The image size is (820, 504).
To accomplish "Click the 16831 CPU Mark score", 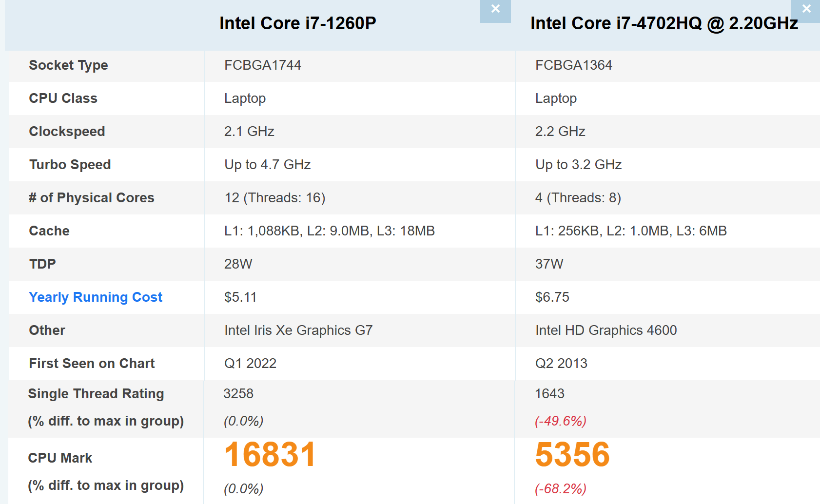I will click(x=270, y=454).
